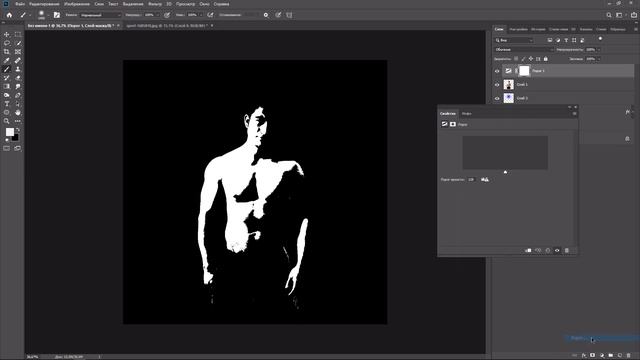Open the Home screen icon
This screenshot has height=360, width=640.
[x=9, y=15]
